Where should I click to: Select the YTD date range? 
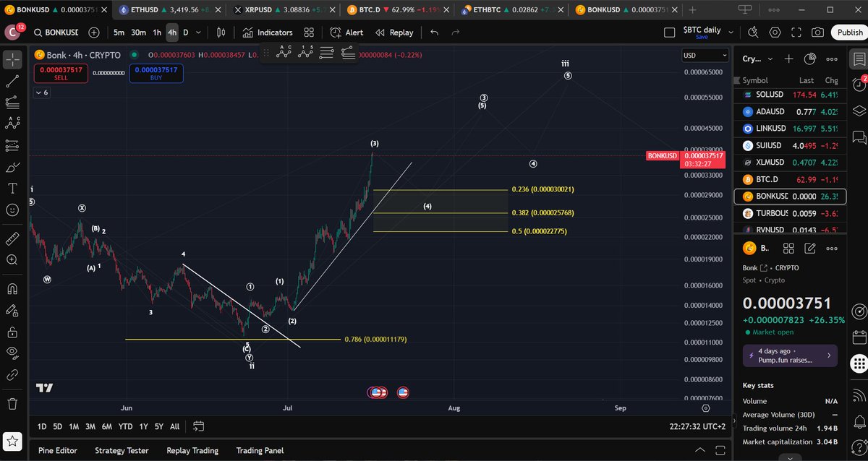[x=125, y=426]
